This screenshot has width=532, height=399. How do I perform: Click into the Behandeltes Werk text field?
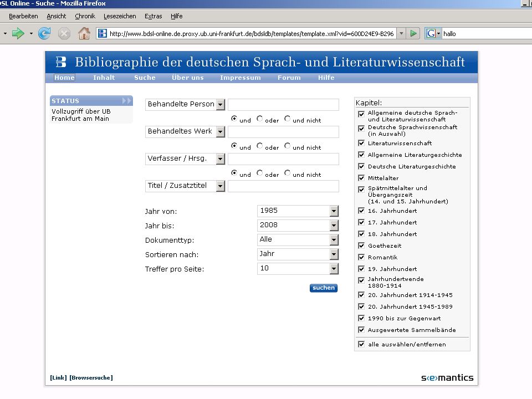coord(283,132)
